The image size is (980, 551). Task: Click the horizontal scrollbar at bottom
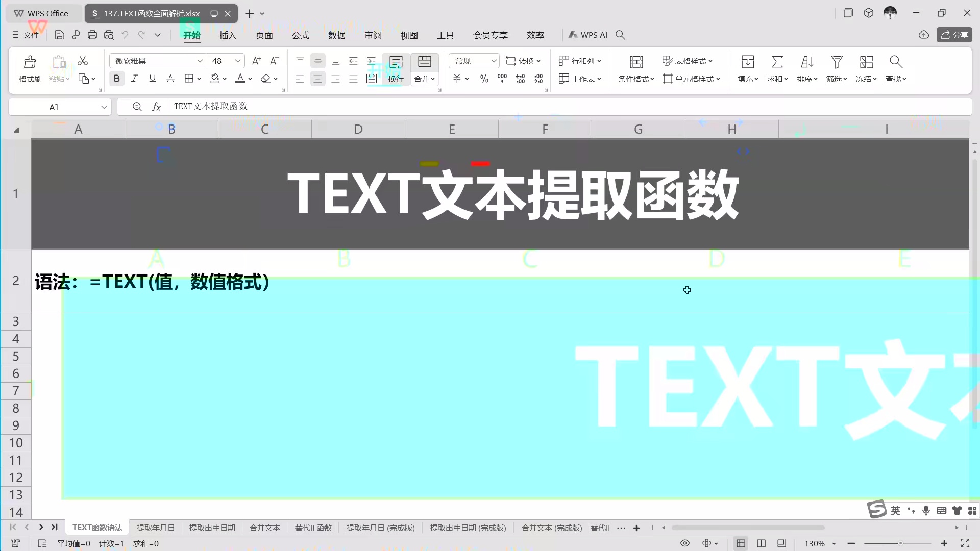(x=748, y=528)
